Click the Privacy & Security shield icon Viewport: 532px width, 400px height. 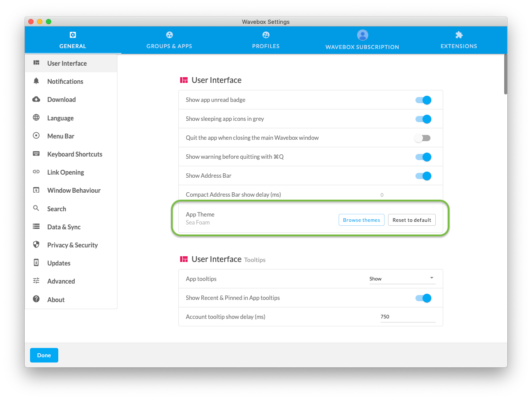(37, 245)
